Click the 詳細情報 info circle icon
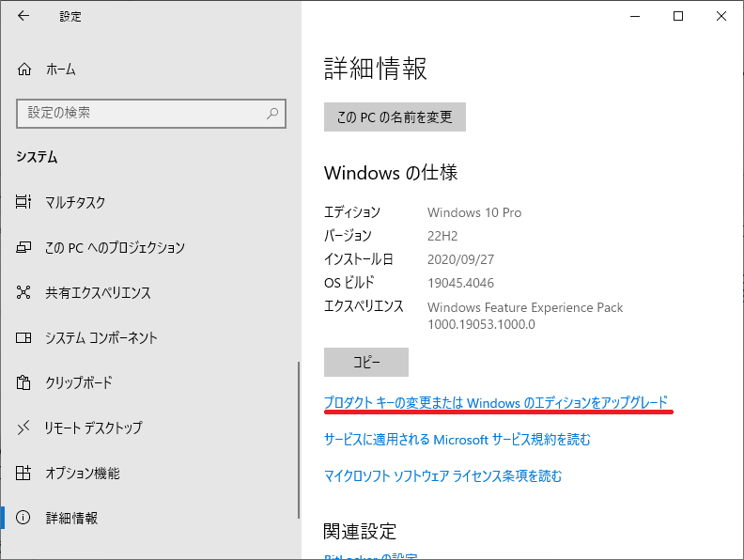This screenshot has width=744, height=560. (x=23, y=518)
